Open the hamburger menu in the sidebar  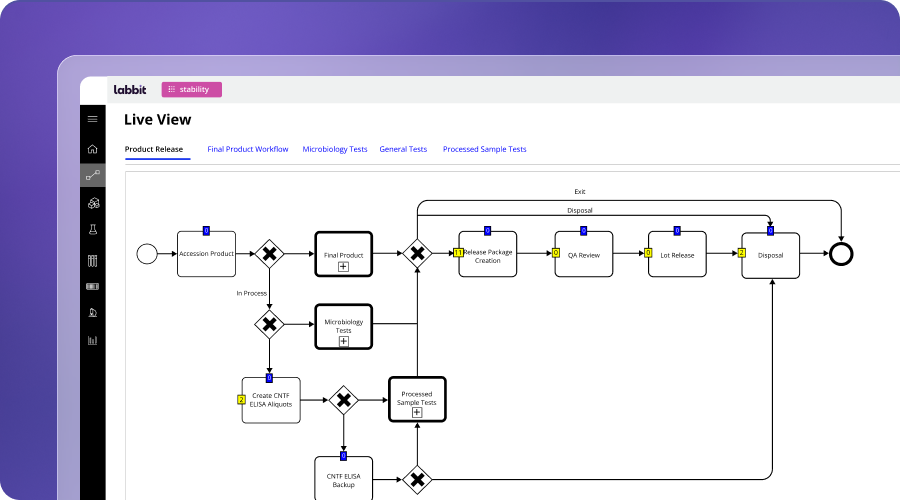point(92,119)
